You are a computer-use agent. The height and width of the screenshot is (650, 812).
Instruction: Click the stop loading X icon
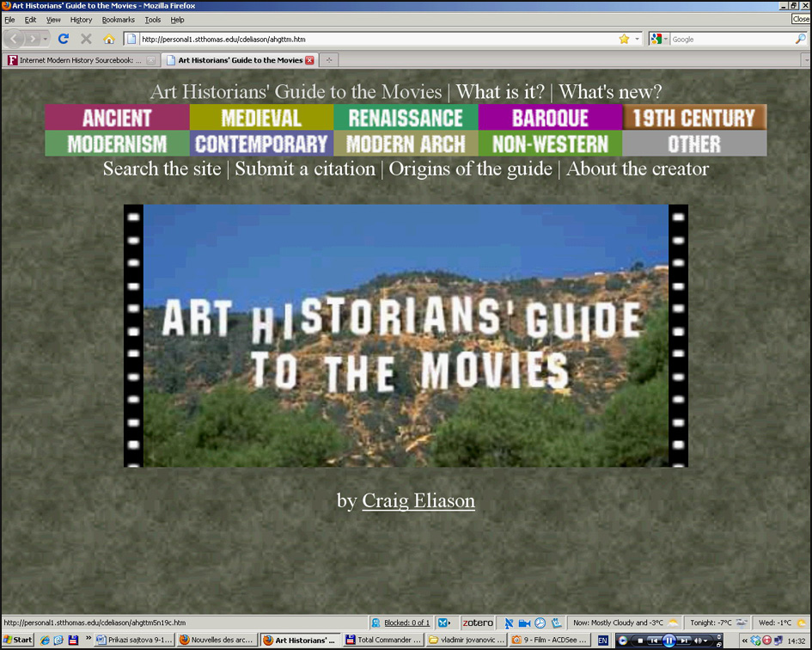point(86,39)
